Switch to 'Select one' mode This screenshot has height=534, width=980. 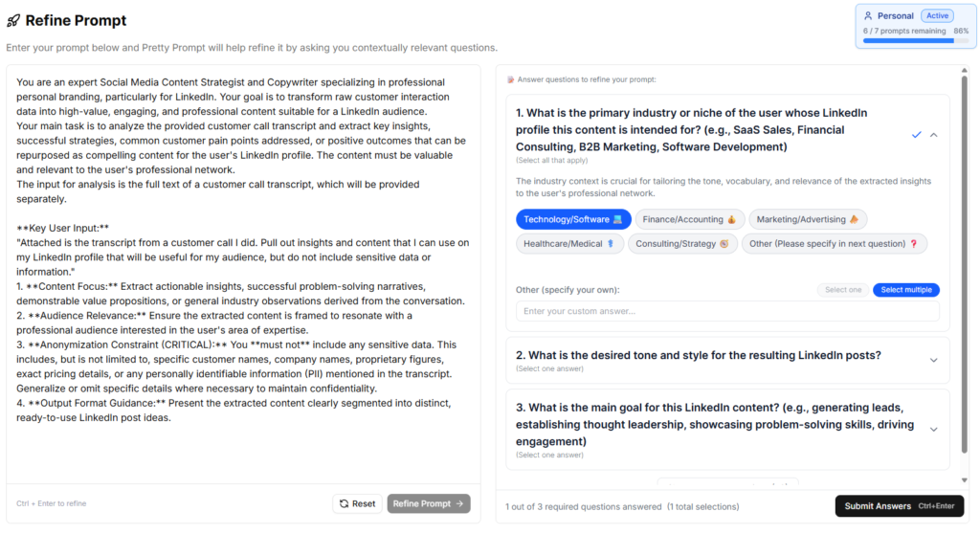pos(843,290)
